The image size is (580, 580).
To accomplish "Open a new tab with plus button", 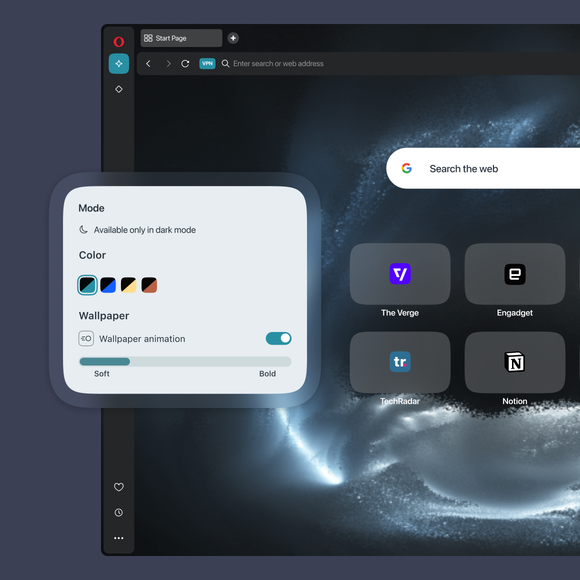I will click(233, 38).
